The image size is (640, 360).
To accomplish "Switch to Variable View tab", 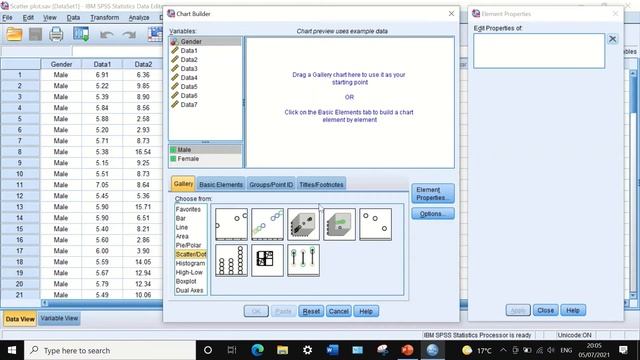I will [59, 318].
